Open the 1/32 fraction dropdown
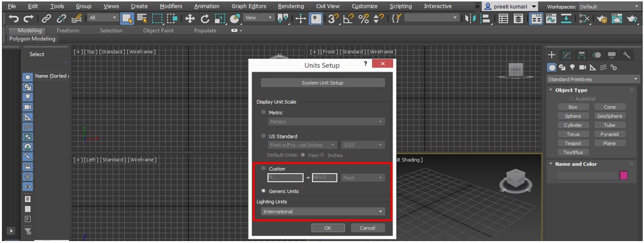 (x=363, y=145)
